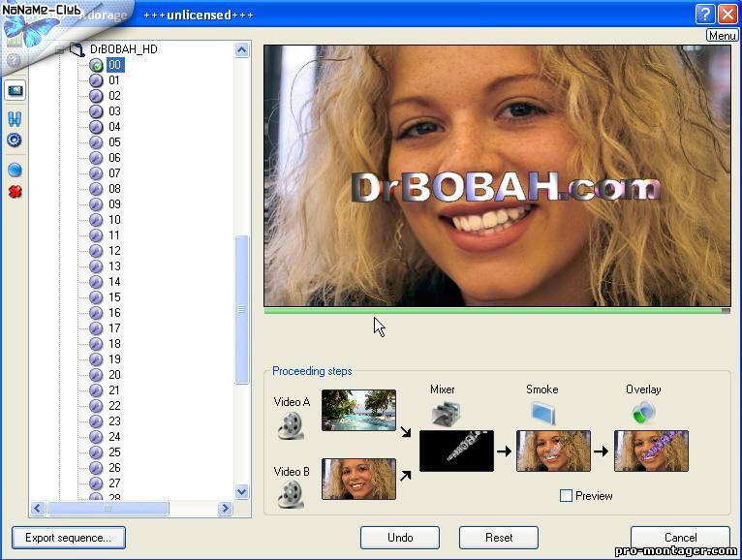Click the purple icon beside item 05
Image resolution: width=742 pixels, height=560 pixels.
(96, 142)
